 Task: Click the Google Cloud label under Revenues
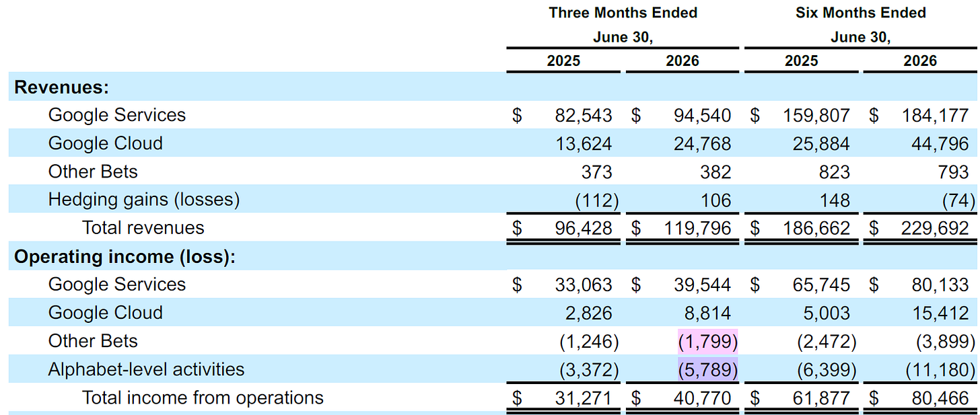click(x=106, y=143)
